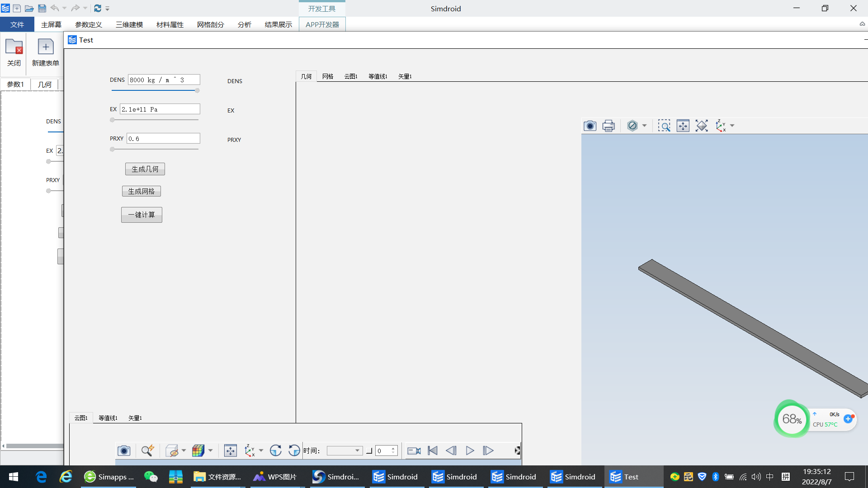Click the XYZ axis orientation icon in viewport toolbar
Image resolution: width=868 pixels, height=488 pixels.
click(x=721, y=126)
